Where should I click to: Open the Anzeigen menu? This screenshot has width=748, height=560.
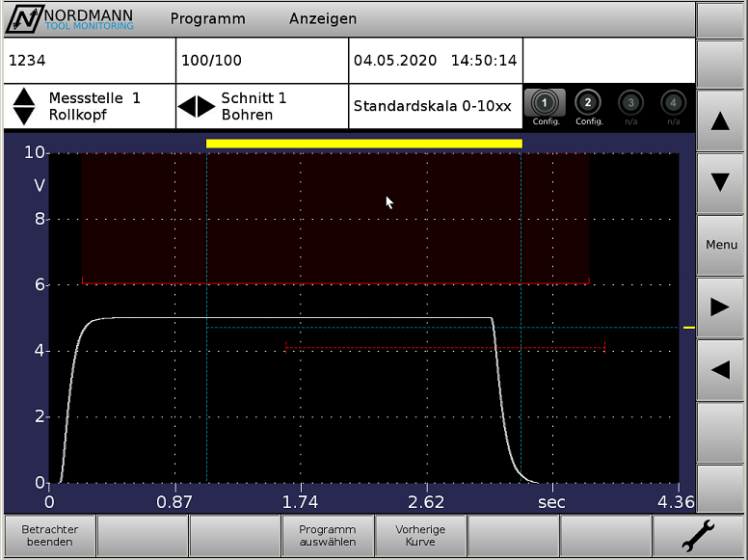(x=322, y=18)
